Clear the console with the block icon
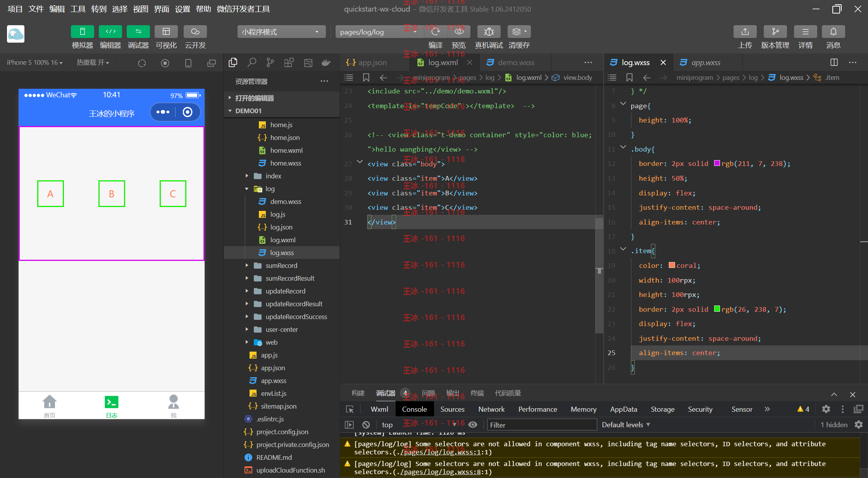This screenshot has height=478, width=868. point(366,425)
